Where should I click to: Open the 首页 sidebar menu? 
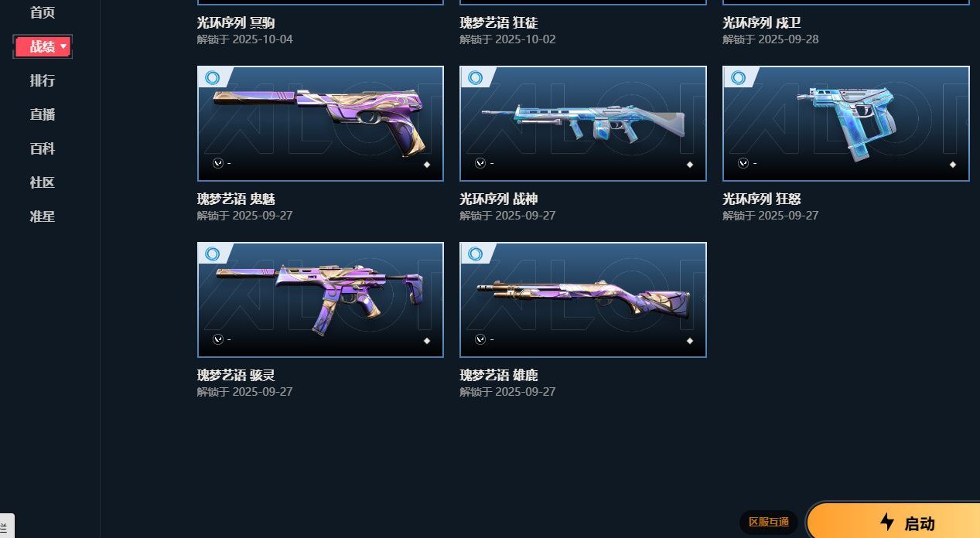click(43, 12)
